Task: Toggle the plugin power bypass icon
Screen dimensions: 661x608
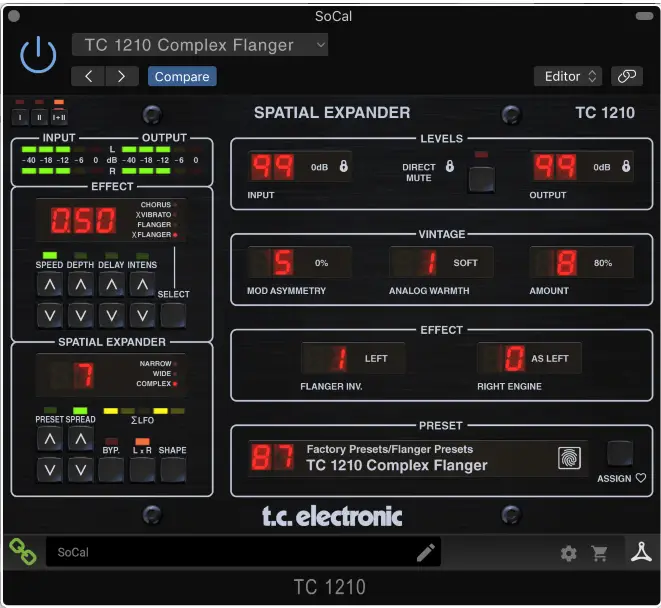Action: (x=38, y=55)
